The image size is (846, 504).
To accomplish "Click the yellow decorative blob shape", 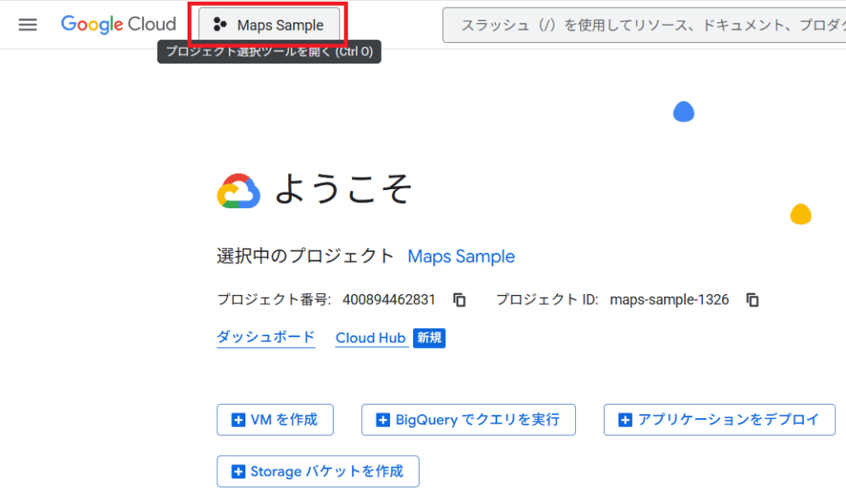I will point(800,214).
